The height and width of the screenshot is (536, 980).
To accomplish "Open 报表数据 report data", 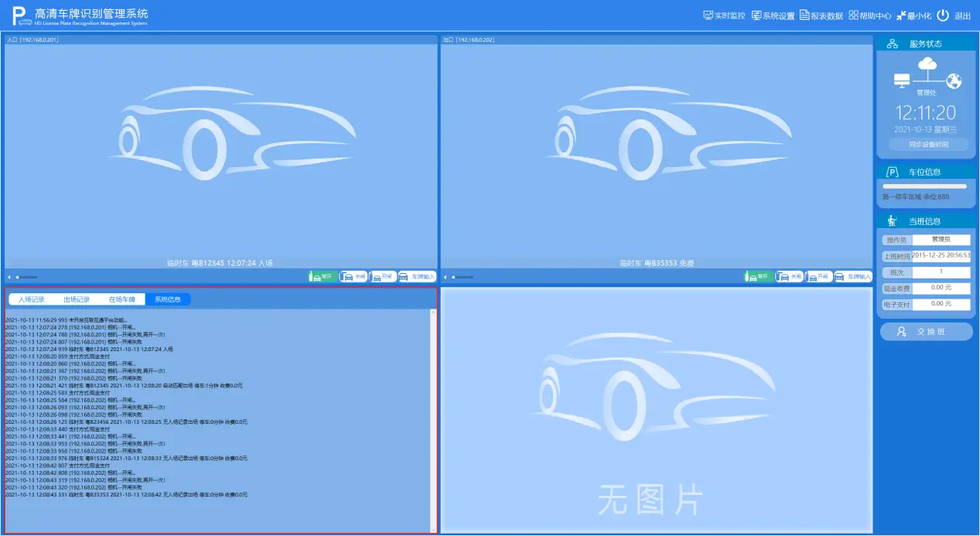I will (x=821, y=15).
